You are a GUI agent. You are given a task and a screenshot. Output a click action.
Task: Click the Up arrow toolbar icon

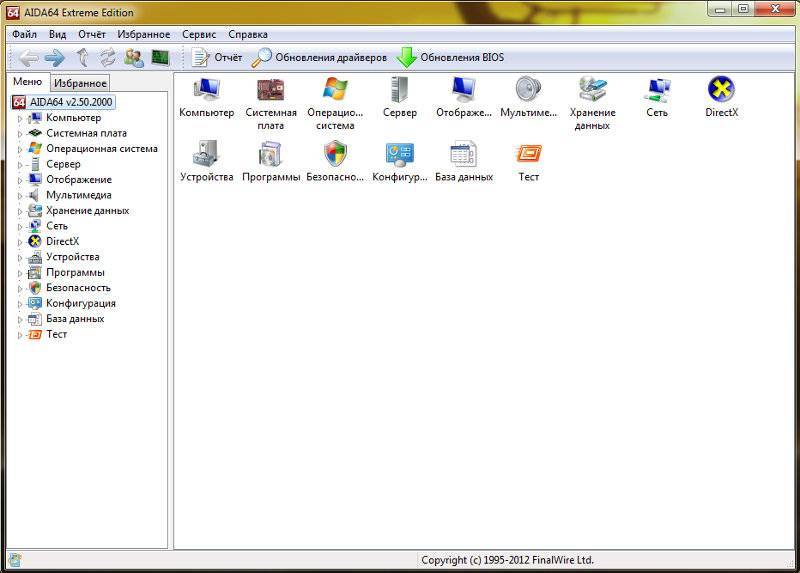tap(82, 58)
